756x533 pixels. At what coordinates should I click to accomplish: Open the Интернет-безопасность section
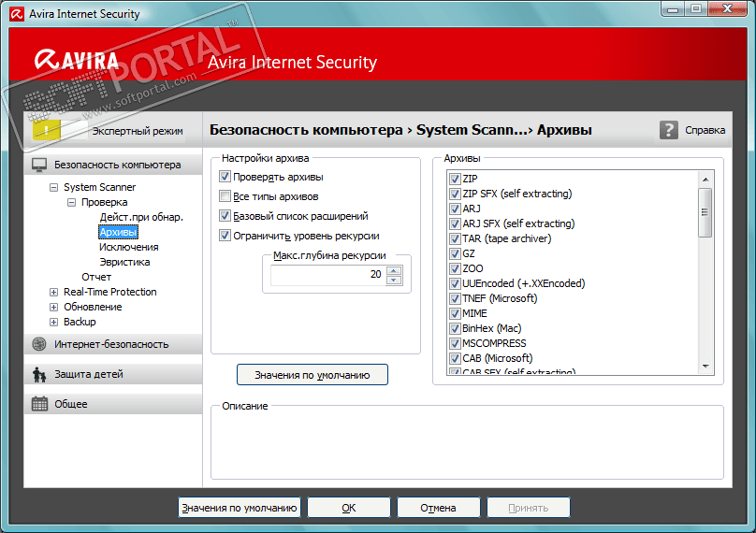click(113, 344)
